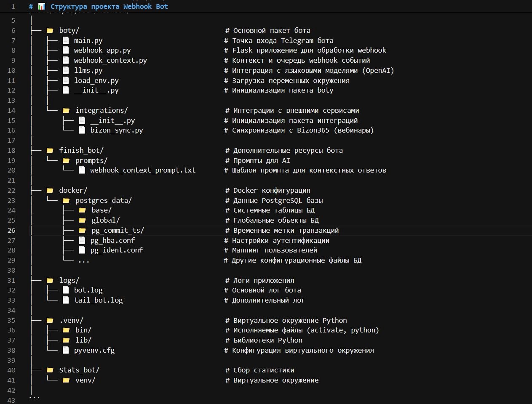Click on tail_bot.log filename text
Screen dimensions: 532x404
click(x=99, y=300)
